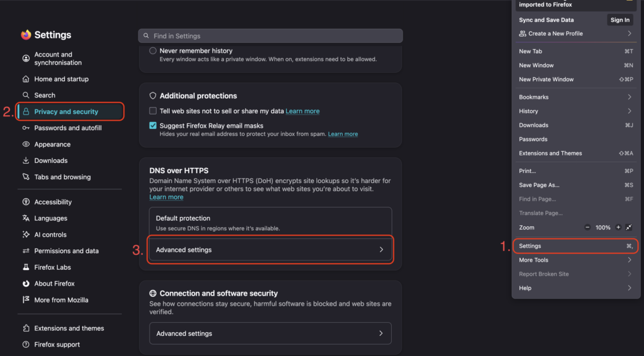
Task: Click the Translate Page… menu entry
Action: tap(575, 213)
